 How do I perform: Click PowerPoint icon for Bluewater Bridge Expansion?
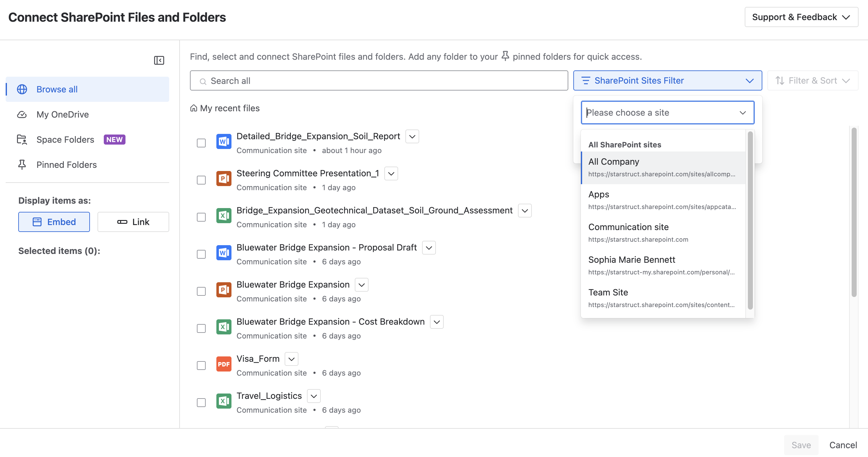tap(224, 289)
